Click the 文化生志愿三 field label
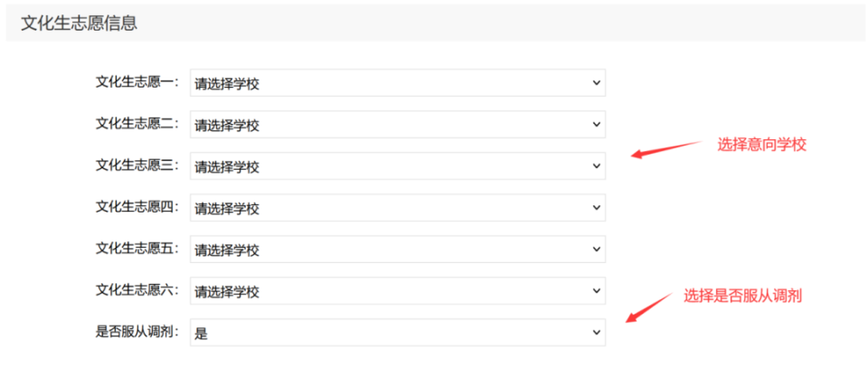 [137, 165]
